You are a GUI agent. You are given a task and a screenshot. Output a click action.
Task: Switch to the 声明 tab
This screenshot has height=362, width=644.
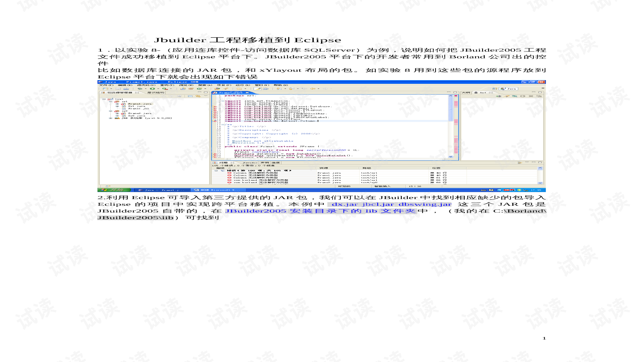point(265,163)
